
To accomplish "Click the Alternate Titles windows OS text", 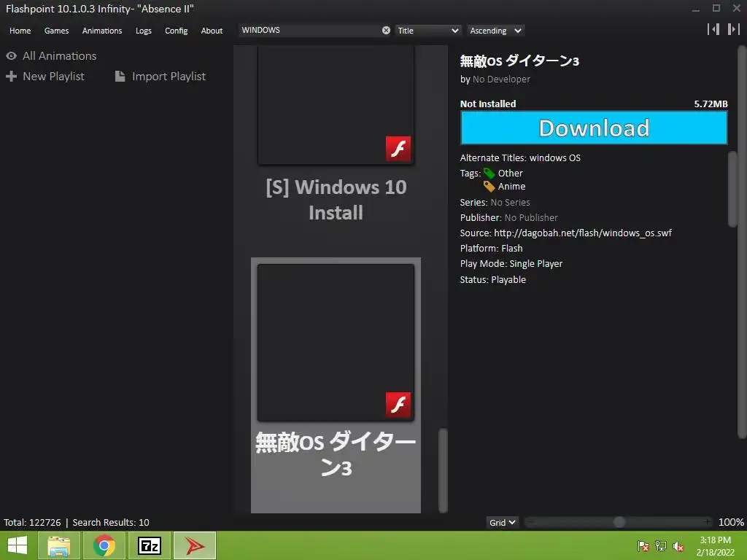I will (520, 157).
